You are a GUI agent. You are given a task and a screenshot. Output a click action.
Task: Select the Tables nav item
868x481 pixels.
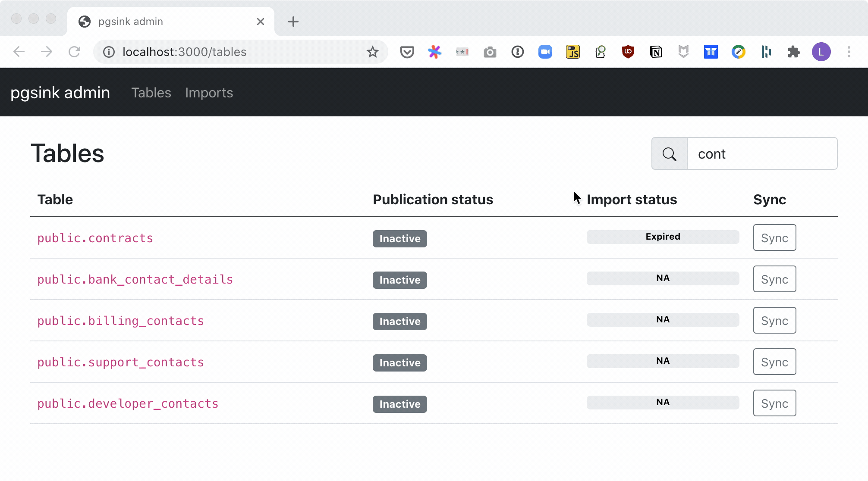coord(151,93)
